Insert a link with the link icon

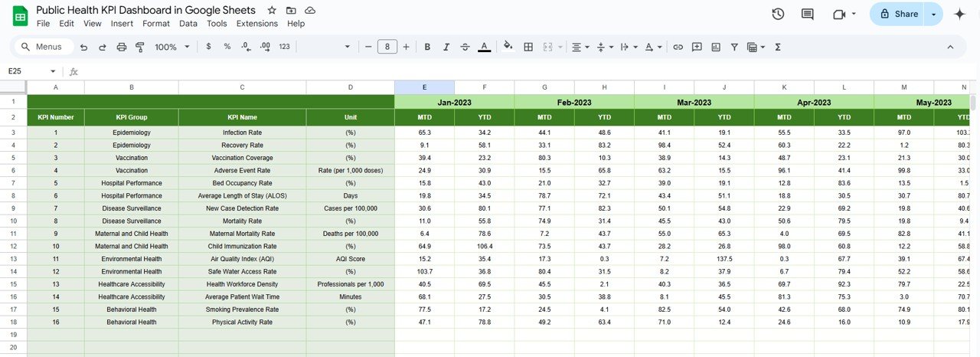point(678,47)
